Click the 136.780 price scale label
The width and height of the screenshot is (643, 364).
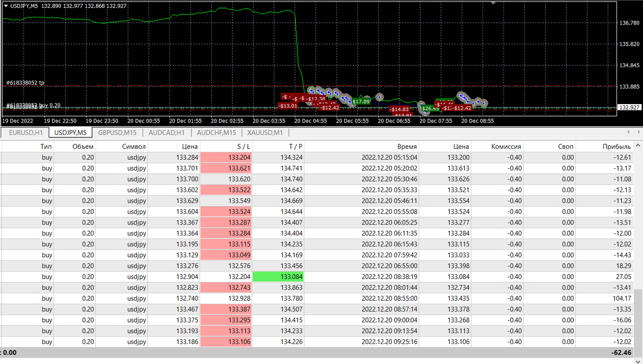629,23
